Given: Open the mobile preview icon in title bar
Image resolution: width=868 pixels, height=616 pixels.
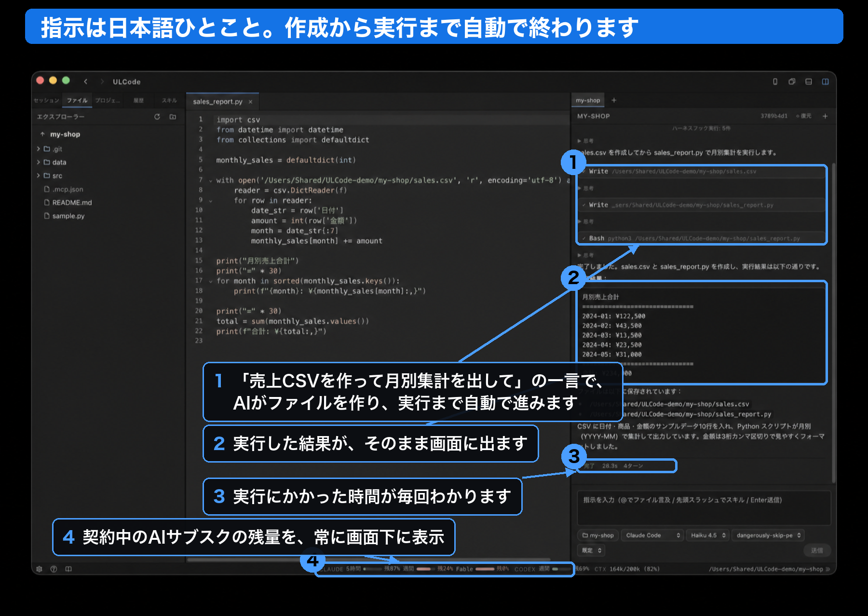Looking at the screenshot, I should [775, 82].
